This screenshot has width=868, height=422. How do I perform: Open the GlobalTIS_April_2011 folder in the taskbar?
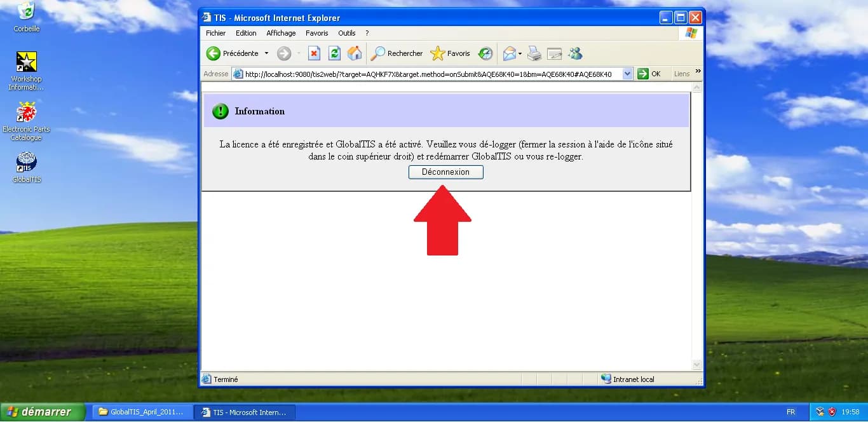point(142,412)
